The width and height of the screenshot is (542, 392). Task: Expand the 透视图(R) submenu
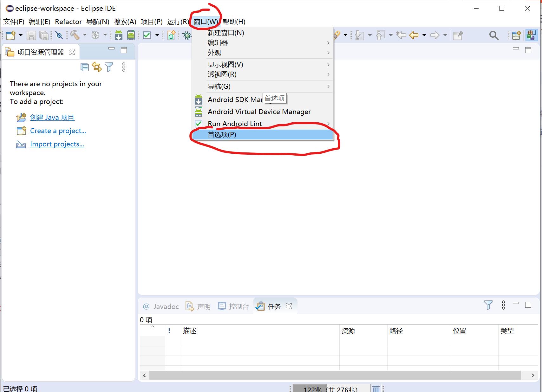(263, 74)
